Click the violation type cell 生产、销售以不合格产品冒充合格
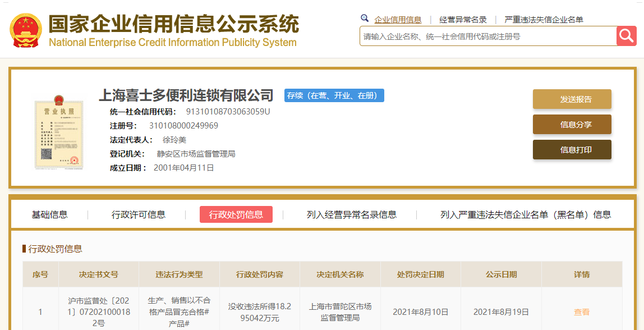Image resolution: width=644 pixels, height=330 pixels. coord(179,312)
